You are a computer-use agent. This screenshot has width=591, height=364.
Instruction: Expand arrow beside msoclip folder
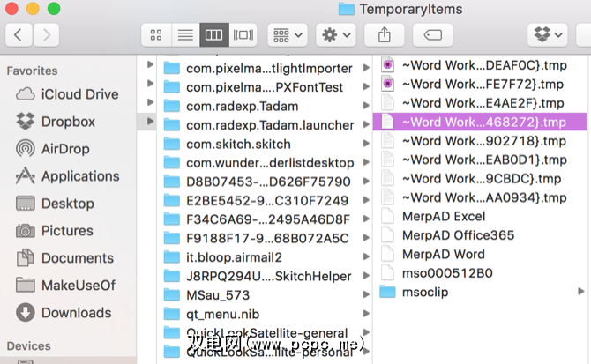coord(580,292)
